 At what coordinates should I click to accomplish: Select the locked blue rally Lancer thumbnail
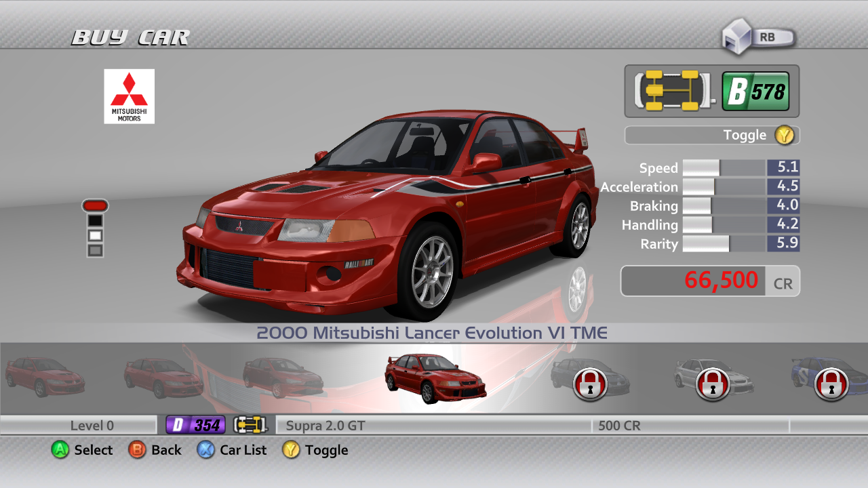829,378
